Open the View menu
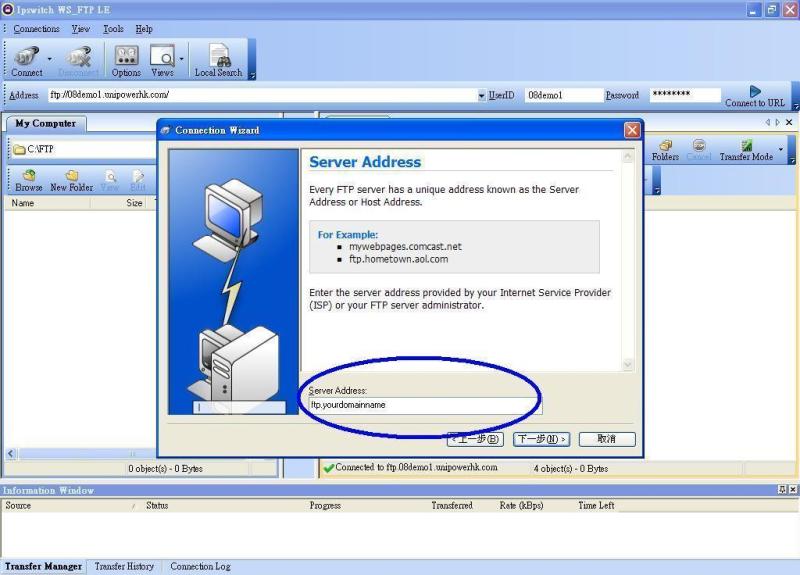 point(81,29)
